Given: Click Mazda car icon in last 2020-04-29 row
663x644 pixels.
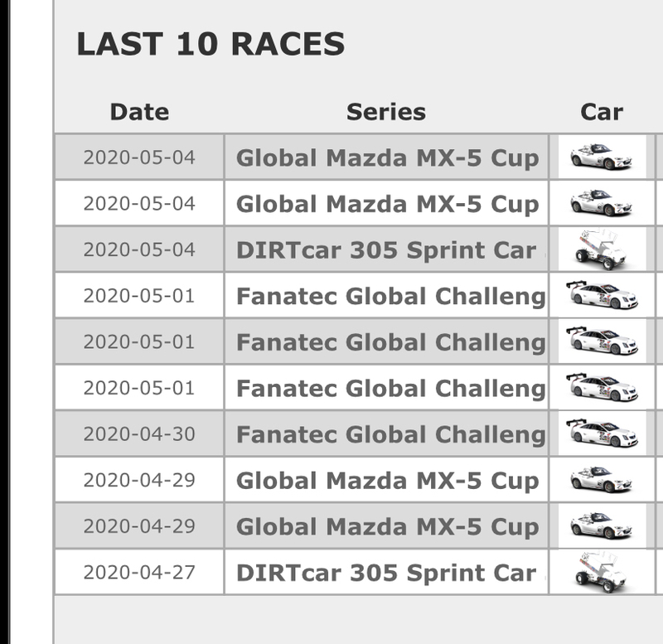Looking at the screenshot, I should coord(602,525).
